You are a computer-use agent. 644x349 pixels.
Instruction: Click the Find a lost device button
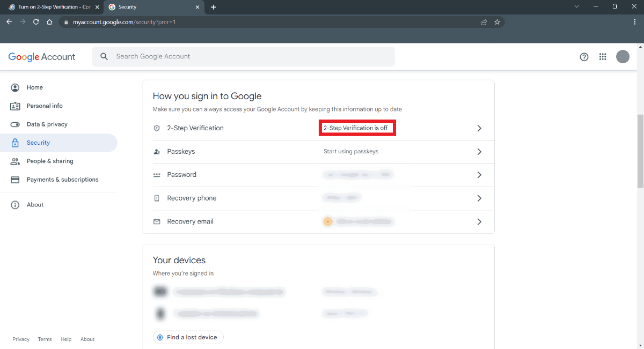[x=188, y=337]
